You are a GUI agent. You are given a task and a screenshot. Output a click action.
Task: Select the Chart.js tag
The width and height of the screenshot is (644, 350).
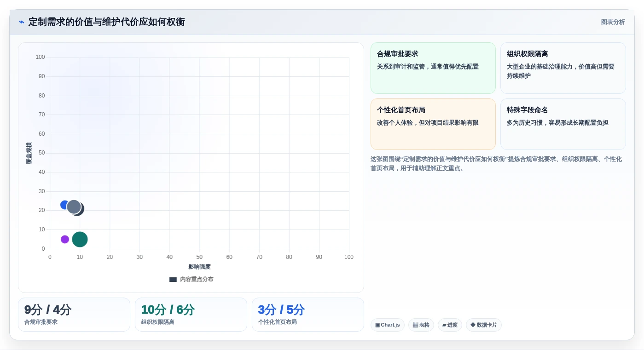point(387,325)
